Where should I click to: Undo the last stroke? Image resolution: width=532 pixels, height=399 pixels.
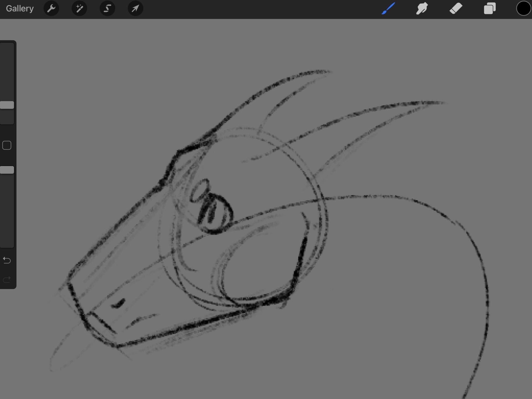[x=7, y=260]
